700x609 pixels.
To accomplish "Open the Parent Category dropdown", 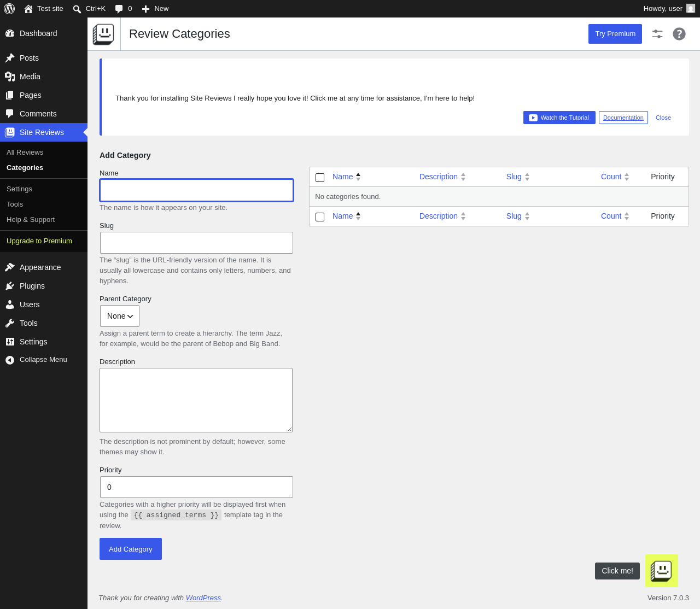I will (x=120, y=316).
